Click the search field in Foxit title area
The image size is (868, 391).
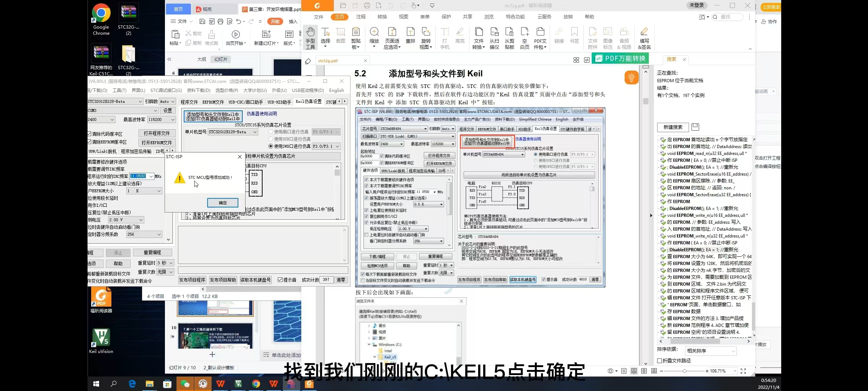coord(727,17)
